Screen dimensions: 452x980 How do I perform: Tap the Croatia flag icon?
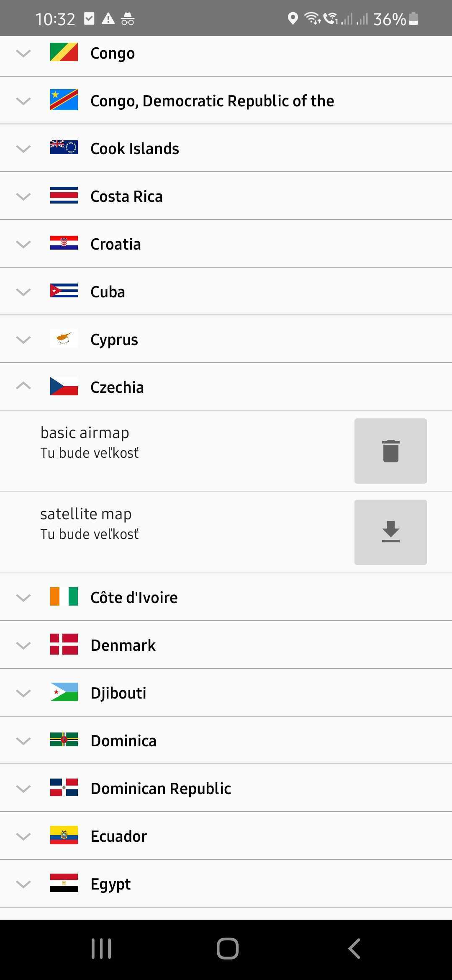point(64,243)
